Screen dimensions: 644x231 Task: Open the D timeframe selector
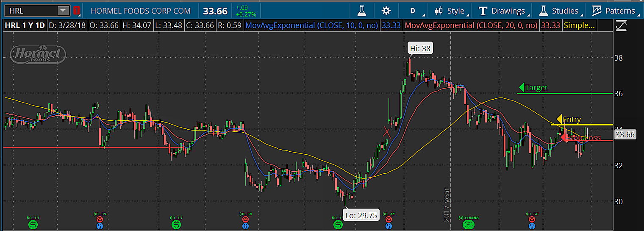[412, 11]
